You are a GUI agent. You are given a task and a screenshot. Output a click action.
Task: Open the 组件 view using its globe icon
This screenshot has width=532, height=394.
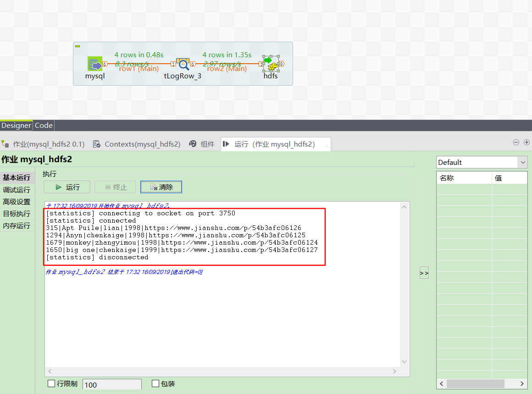point(193,144)
